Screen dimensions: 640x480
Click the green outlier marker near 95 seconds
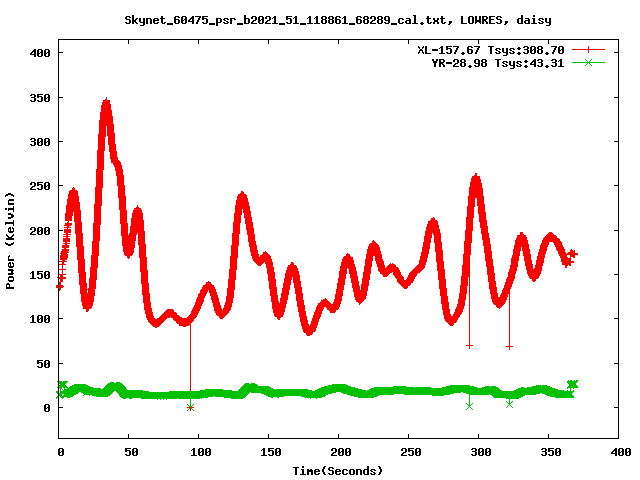pyautogui.click(x=190, y=407)
